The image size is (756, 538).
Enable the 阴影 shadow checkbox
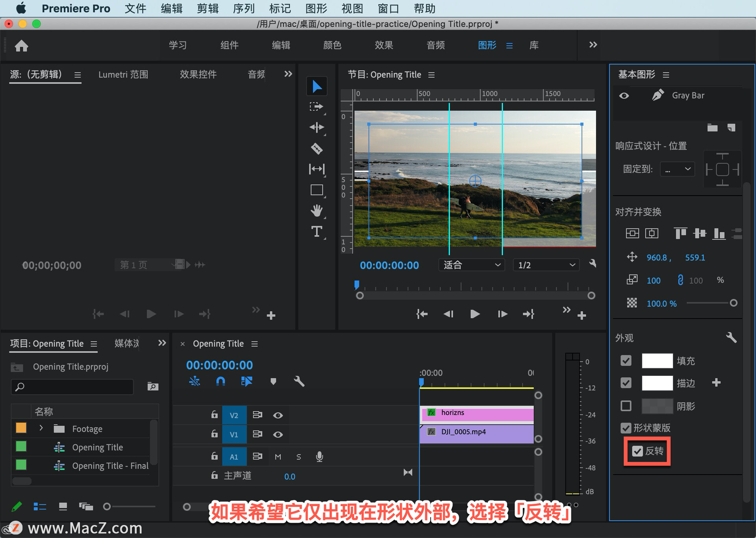(x=626, y=406)
